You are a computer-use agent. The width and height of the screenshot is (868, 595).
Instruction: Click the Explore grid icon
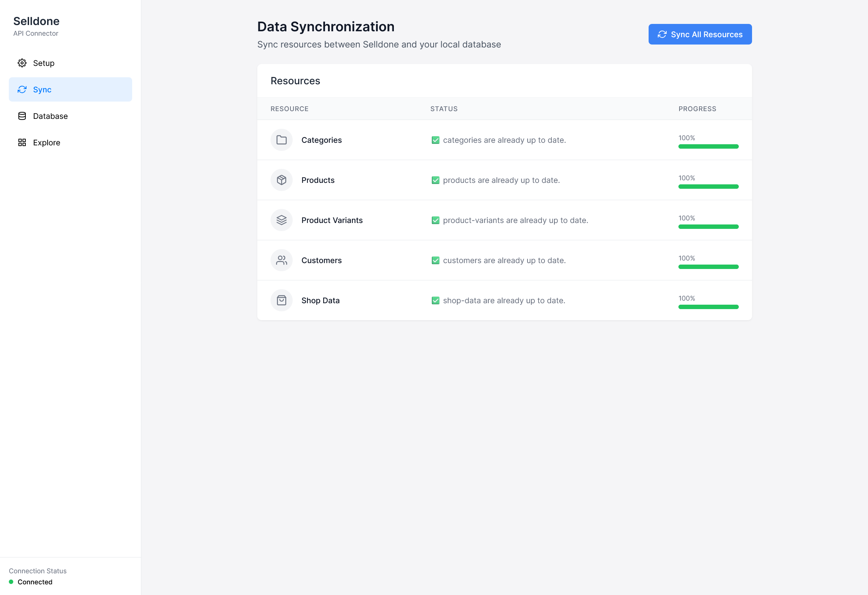[22, 143]
